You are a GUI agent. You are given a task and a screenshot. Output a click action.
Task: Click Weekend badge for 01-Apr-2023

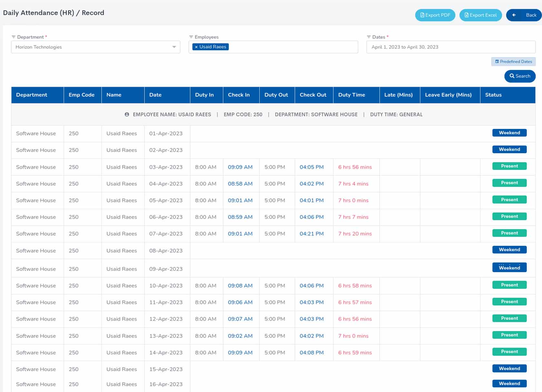[509, 133]
